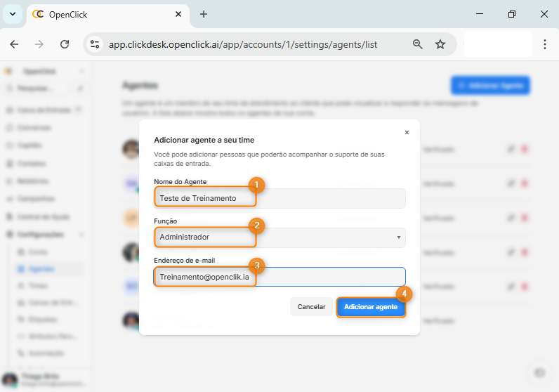This screenshot has height=392, width=559.
Task: Collapse the Configurações sidebar section
Action: coord(82,234)
